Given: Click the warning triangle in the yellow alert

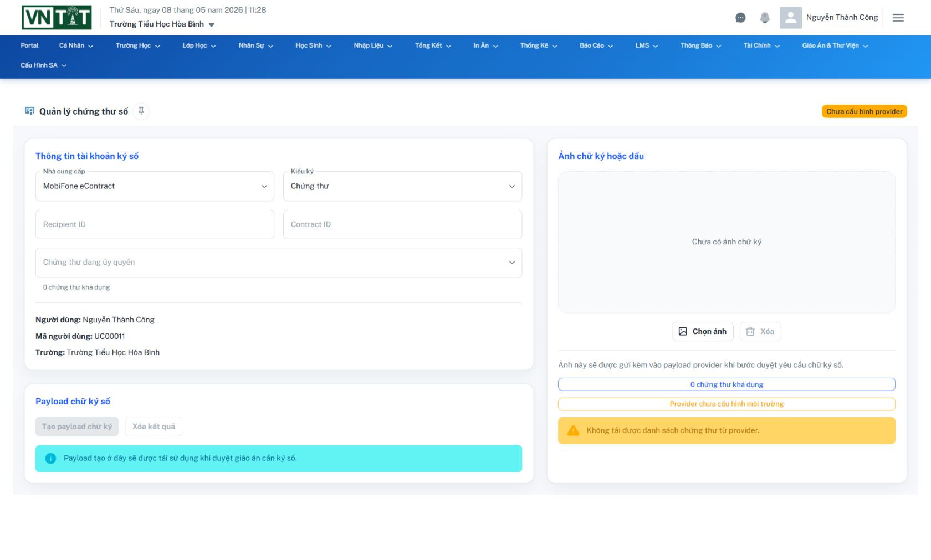Looking at the screenshot, I should pyautogui.click(x=574, y=430).
